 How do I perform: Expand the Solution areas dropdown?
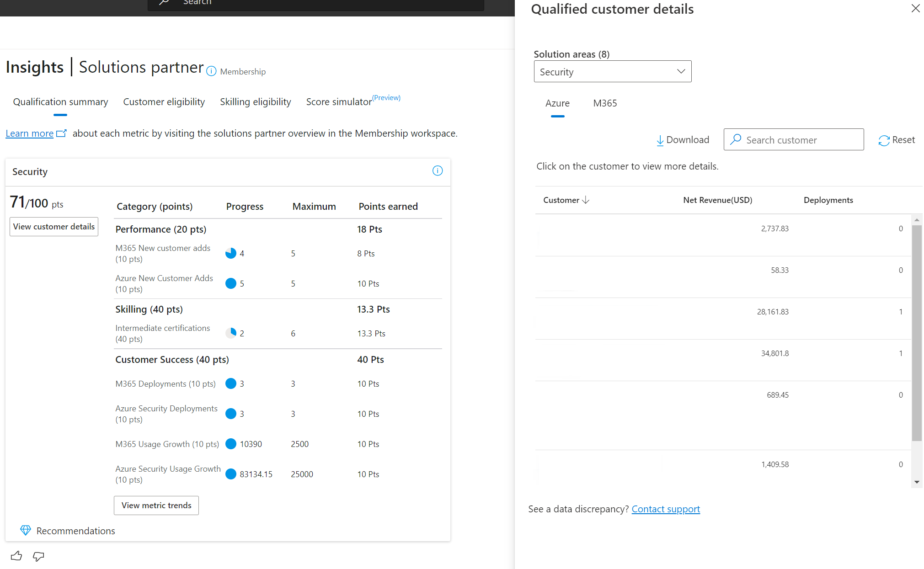tap(613, 71)
